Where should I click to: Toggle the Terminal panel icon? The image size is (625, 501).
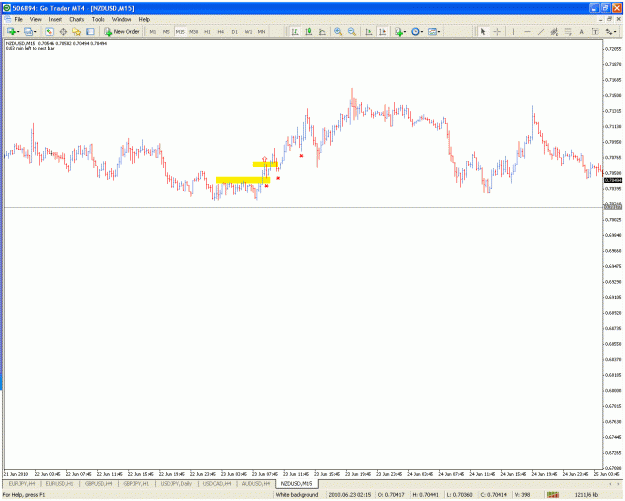[90, 31]
